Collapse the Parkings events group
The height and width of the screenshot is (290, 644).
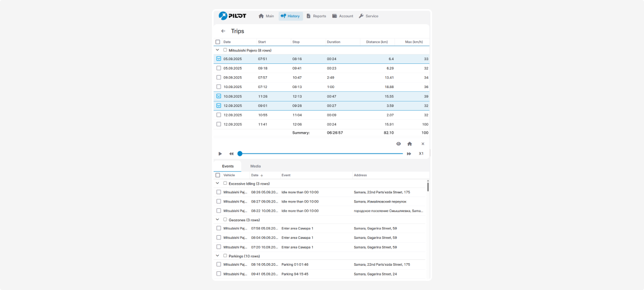pyautogui.click(x=217, y=256)
